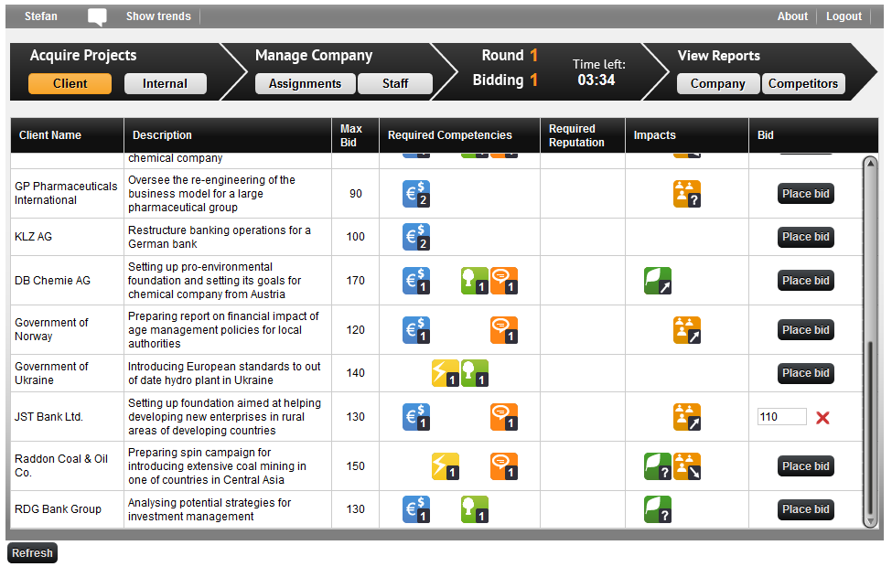
Task: Click green tree competency icon for RDG Bank Group
Action: tap(475, 509)
